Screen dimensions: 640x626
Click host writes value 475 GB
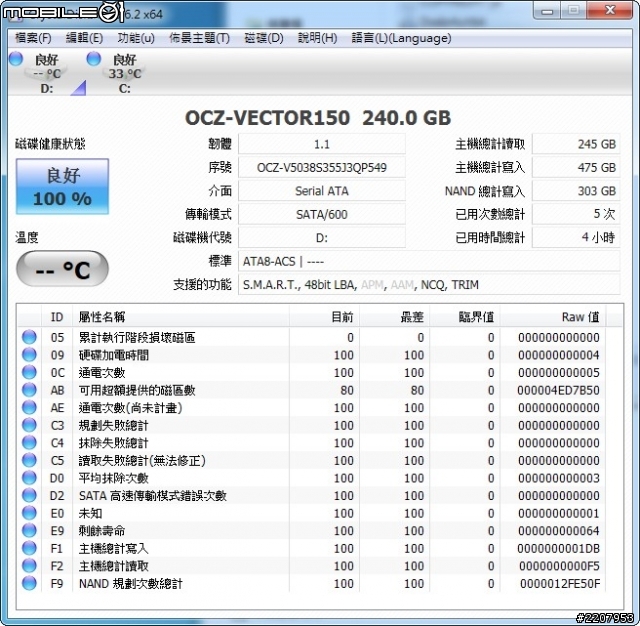pos(576,167)
